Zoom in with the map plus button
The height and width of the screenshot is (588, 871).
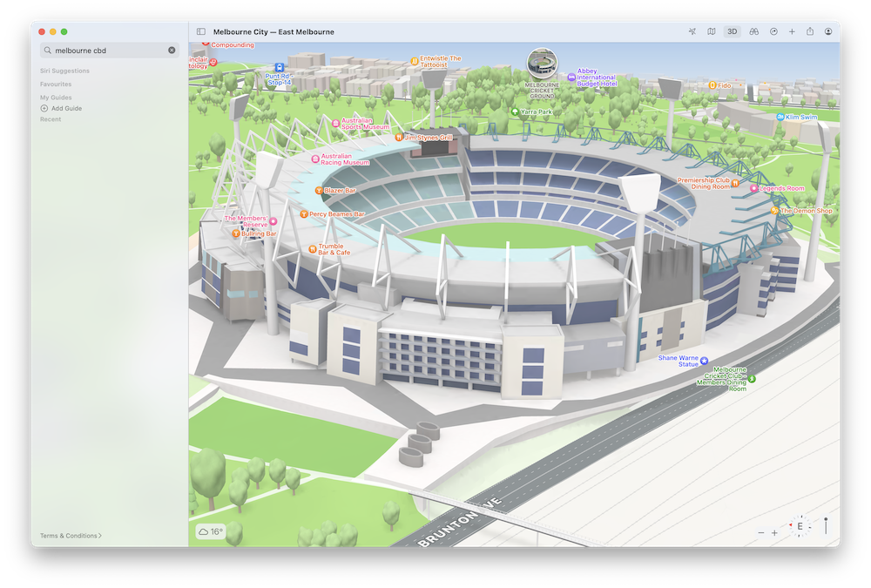[x=774, y=532]
